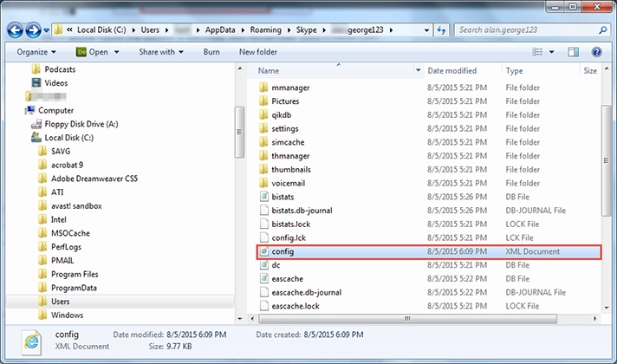Image resolution: width=617 pixels, height=364 pixels.
Task: Open the Name column filter dropdown
Action: pos(418,70)
